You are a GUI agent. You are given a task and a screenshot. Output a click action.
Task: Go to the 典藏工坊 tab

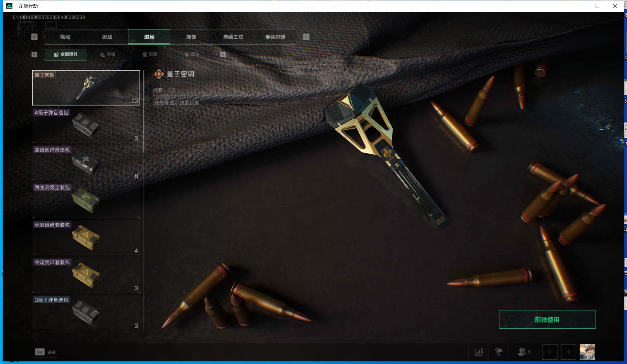point(233,37)
